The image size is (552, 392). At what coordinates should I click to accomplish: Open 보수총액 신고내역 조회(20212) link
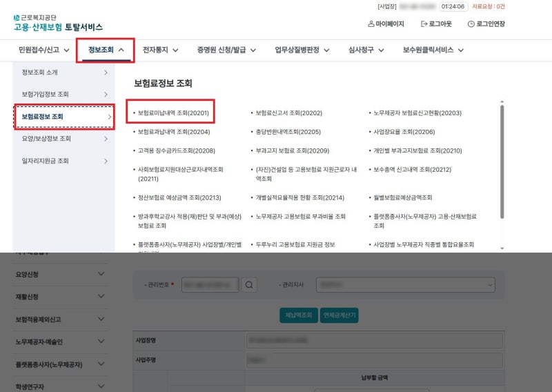[412, 169]
